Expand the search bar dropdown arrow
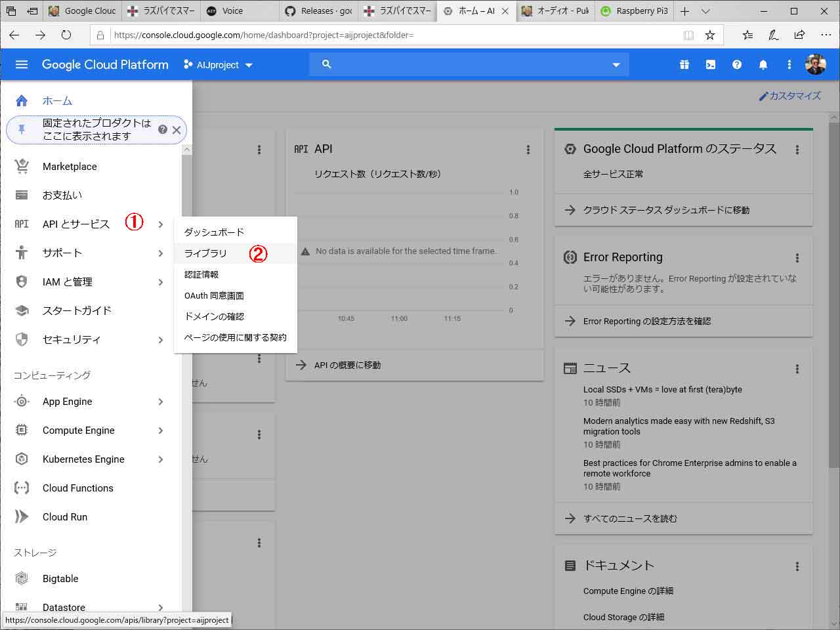Viewport: 840px width, 630px height. point(616,65)
